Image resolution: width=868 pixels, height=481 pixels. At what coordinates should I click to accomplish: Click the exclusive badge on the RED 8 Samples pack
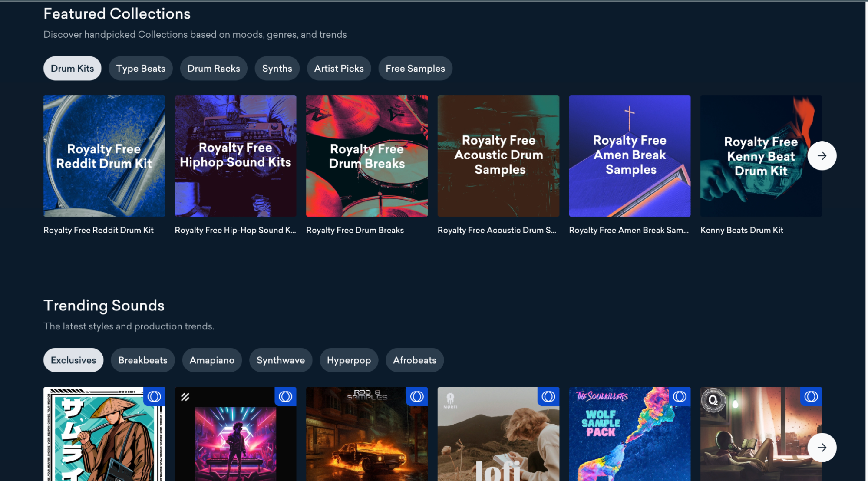click(416, 396)
